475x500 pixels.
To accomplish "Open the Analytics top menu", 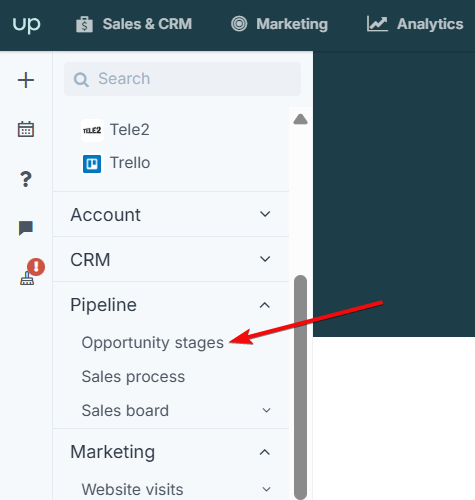I will coord(415,24).
